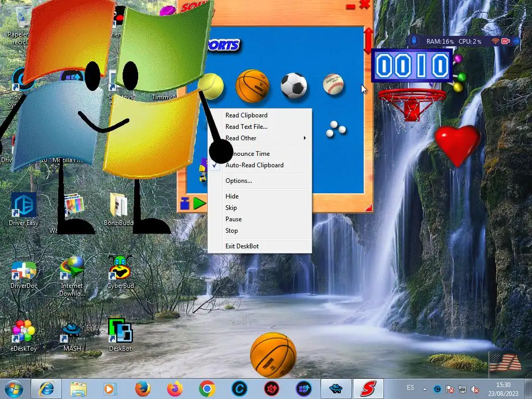Open the DeskBot desktop shortcut
Screen dimensions: 532x399
coord(120,335)
